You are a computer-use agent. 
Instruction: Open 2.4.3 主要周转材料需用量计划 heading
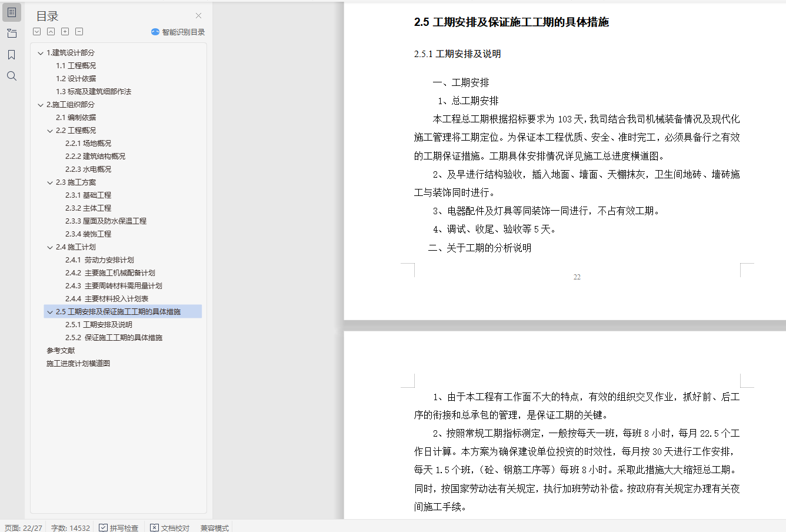(x=114, y=286)
